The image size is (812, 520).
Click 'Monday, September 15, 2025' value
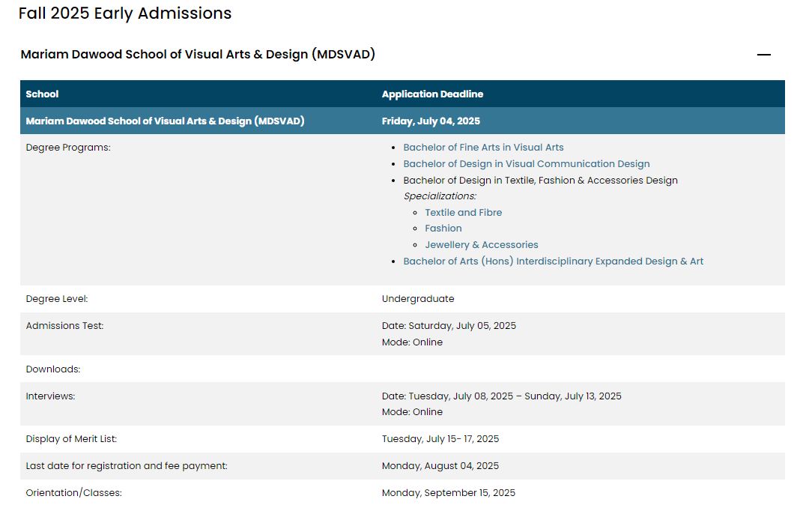449,492
